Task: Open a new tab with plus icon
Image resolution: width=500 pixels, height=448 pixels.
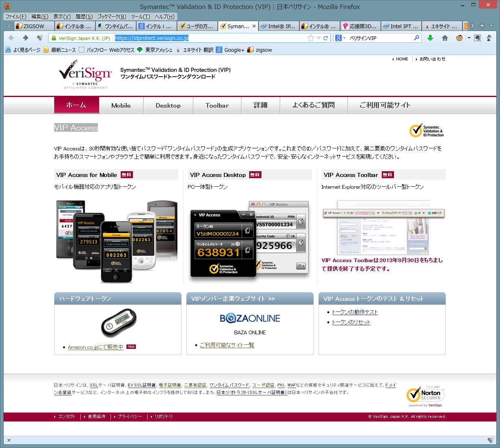Action: coord(482,26)
